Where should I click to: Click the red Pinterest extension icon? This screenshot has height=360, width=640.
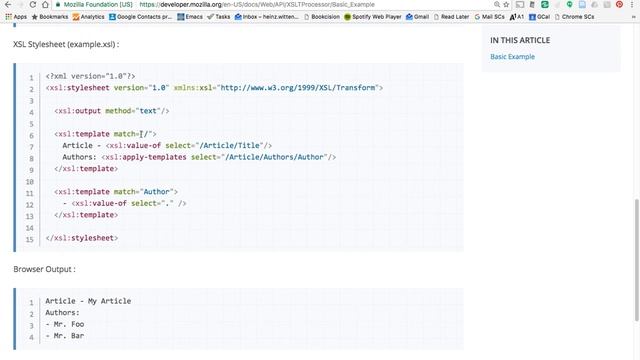(x=619, y=4)
